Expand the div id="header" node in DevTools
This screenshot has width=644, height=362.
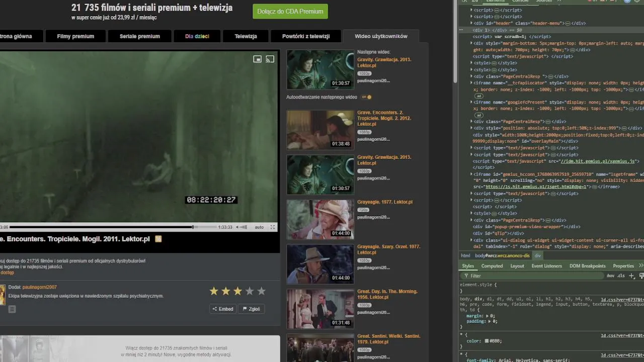471,23
